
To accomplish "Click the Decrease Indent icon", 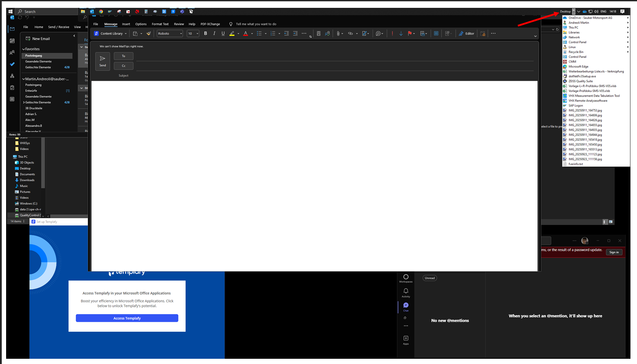I will (286, 34).
